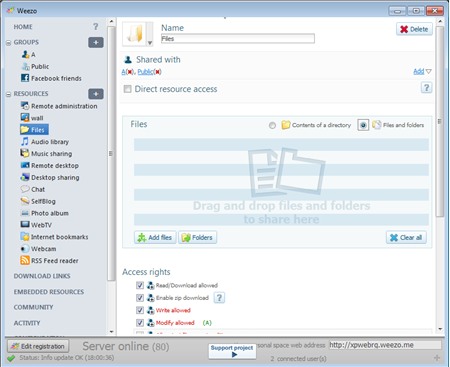Open WebTV icon
Screen dimensions: 450x367
(25, 225)
